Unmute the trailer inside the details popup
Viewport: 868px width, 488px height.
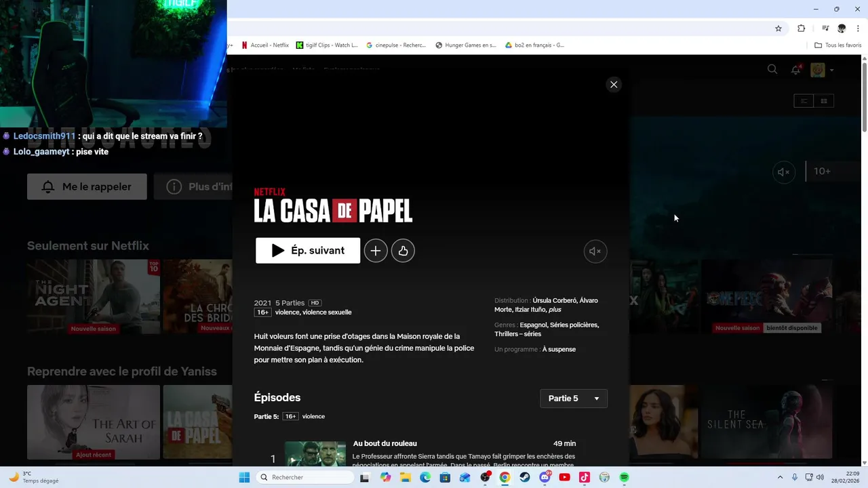coord(595,251)
